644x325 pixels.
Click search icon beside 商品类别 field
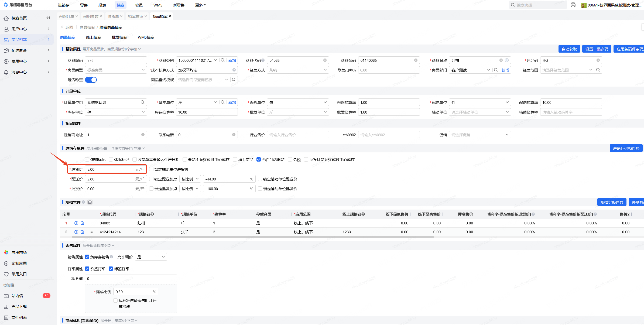(x=223, y=60)
